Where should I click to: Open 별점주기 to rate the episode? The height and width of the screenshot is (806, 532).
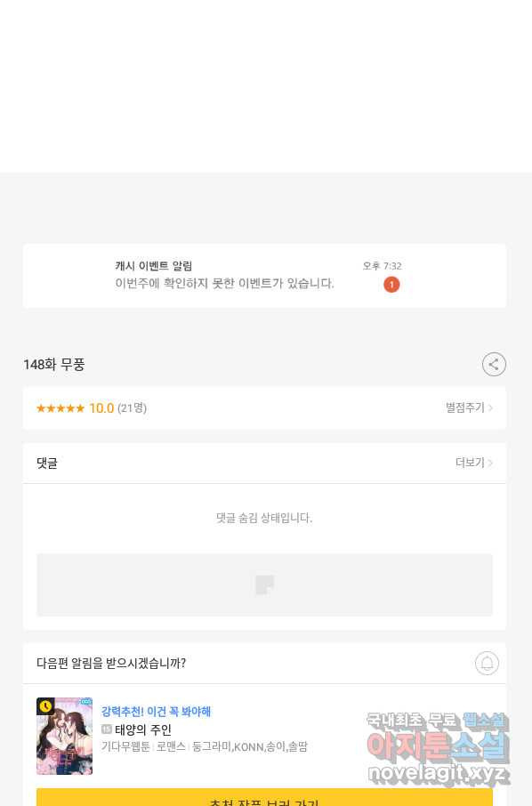pyautogui.click(x=464, y=407)
